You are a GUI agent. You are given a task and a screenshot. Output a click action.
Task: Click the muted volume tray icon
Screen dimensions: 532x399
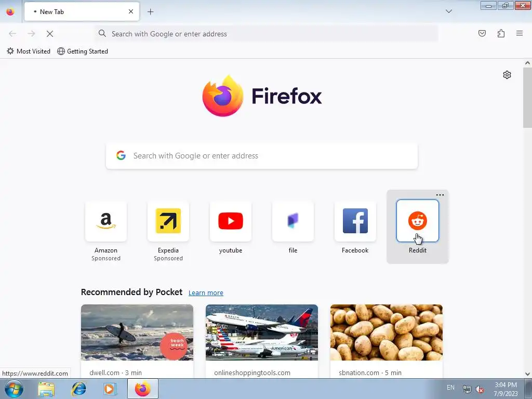pos(480,389)
